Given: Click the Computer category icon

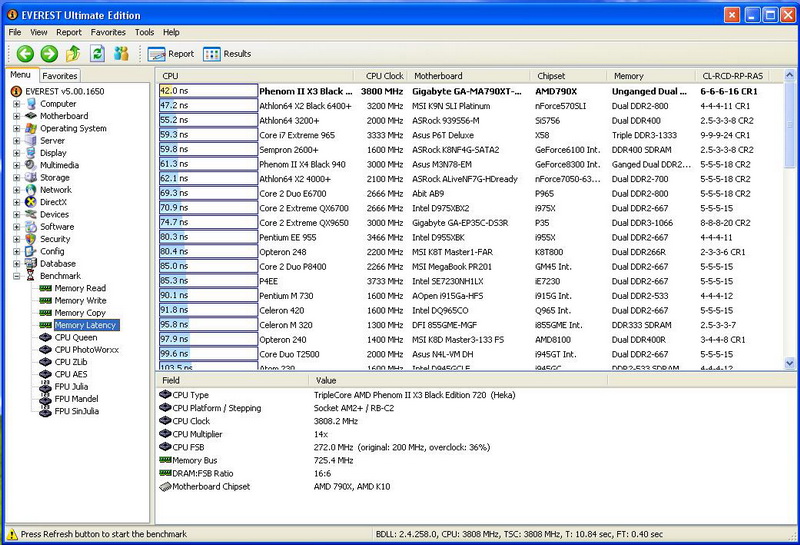Looking at the screenshot, I should tap(31, 104).
